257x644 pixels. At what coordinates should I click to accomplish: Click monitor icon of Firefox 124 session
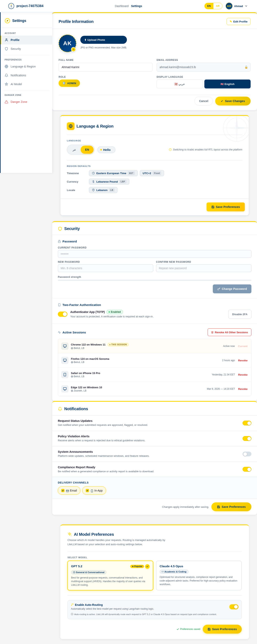pos(65,360)
